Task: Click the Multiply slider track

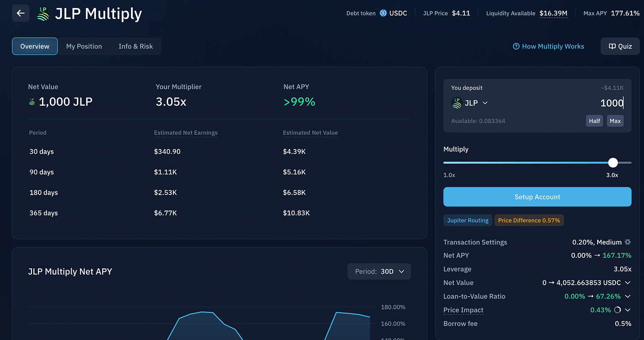Action: (537, 163)
